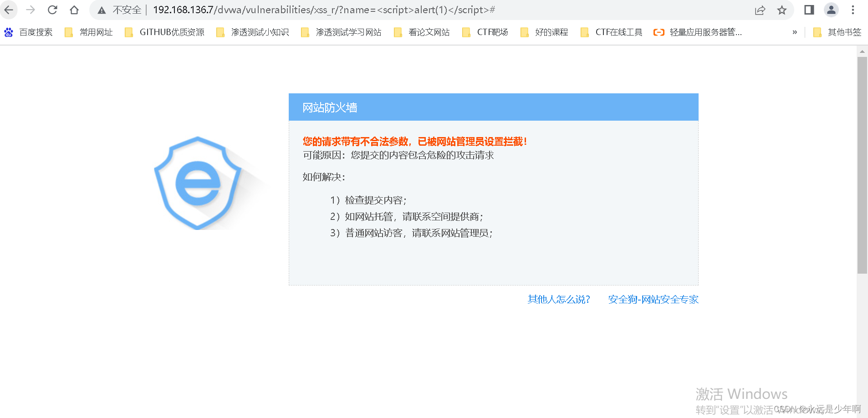Click the 请联系网站管理员 step
The height and width of the screenshot is (418, 868).
pos(412,233)
